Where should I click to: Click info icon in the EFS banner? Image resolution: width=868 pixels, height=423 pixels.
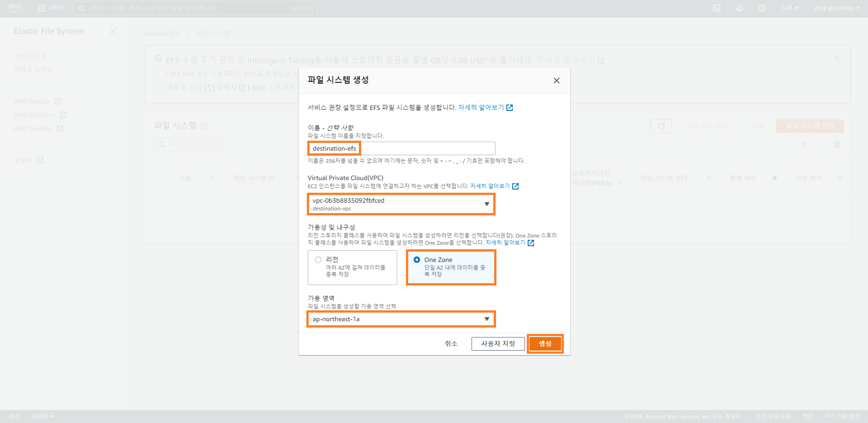click(x=158, y=58)
